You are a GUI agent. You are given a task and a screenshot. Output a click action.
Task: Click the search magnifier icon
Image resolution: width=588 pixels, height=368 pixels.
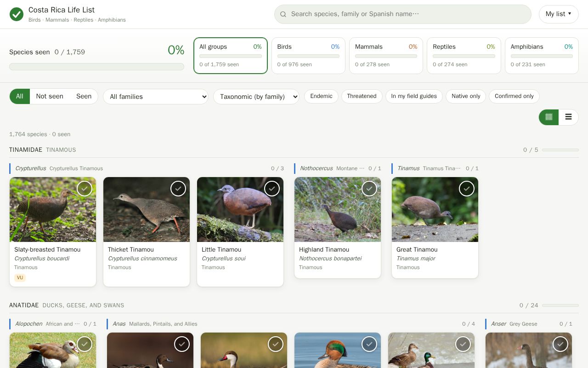pyautogui.click(x=283, y=14)
